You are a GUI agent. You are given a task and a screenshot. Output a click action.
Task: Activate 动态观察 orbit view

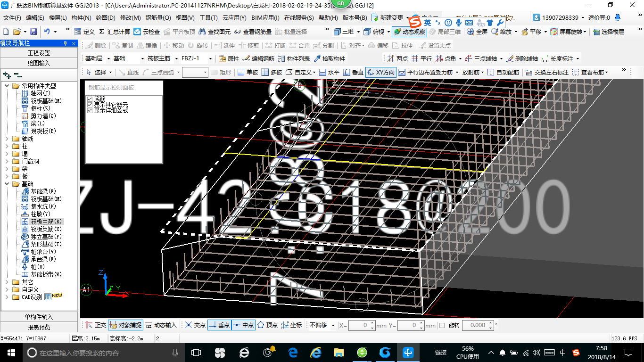pyautogui.click(x=409, y=32)
